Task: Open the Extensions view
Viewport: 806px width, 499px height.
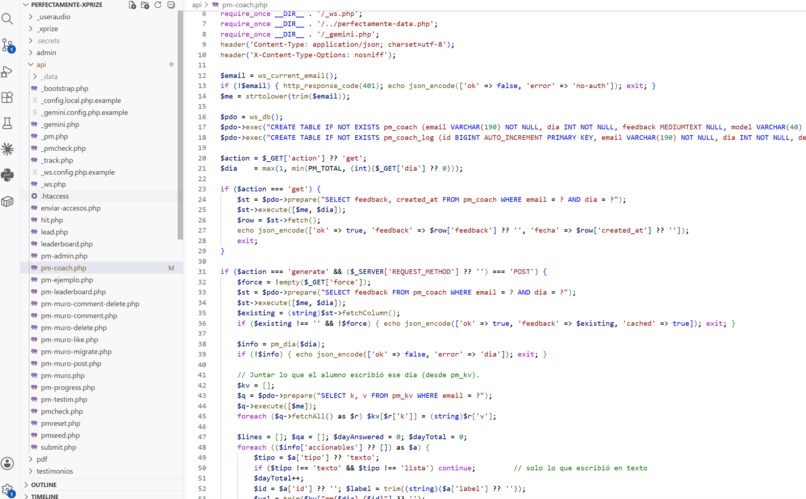Action: (7, 97)
